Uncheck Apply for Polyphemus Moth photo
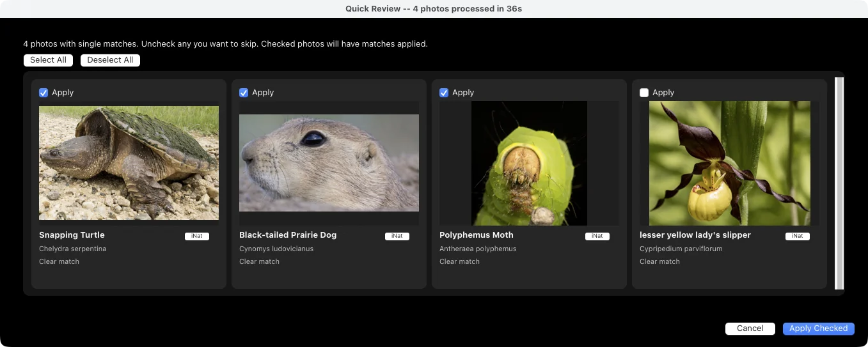This screenshot has width=868, height=347. pos(444,93)
